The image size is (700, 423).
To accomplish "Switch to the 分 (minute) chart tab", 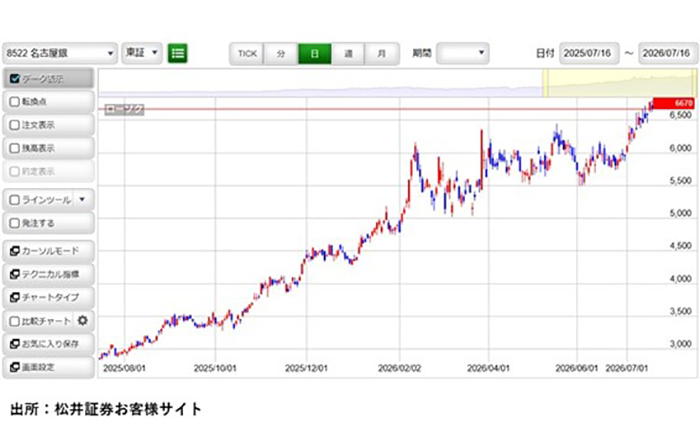I will tap(281, 54).
